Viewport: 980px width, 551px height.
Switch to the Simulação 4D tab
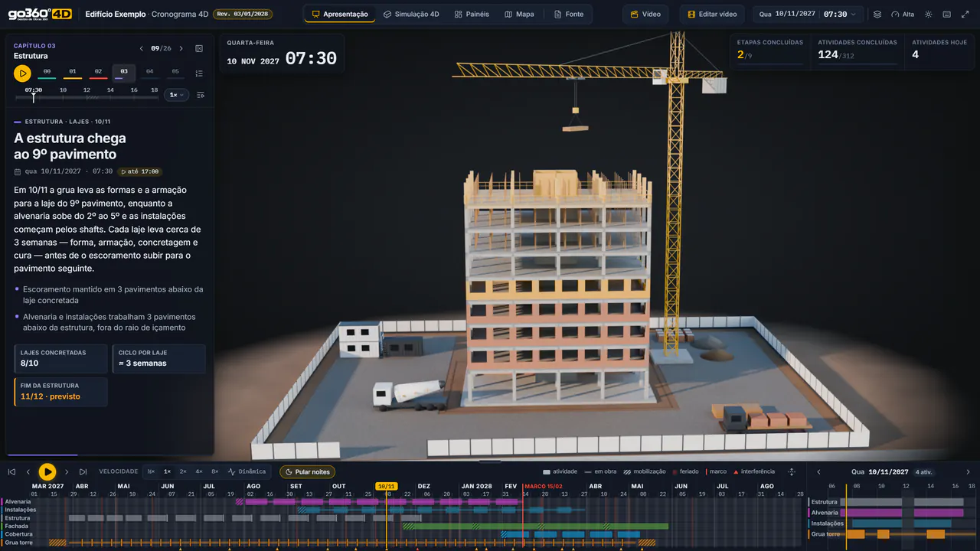412,15
